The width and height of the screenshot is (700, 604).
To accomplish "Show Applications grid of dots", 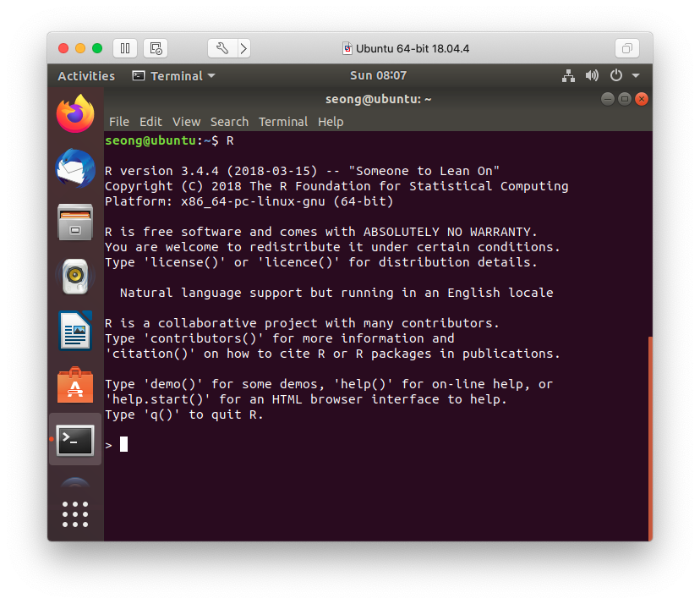I will click(x=75, y=514).
